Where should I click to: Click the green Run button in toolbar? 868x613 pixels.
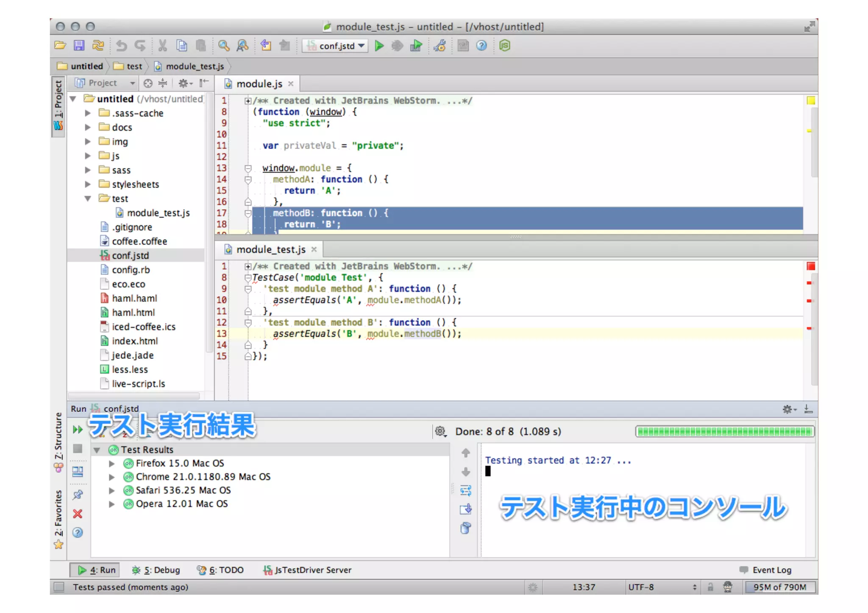point(379,46)
